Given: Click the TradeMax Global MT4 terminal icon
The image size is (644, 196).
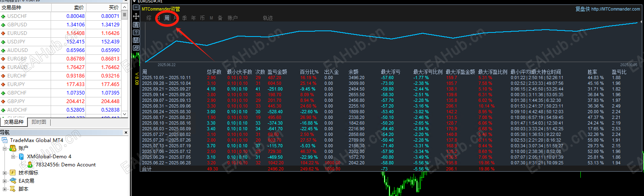Looking at the screenshot, I should tap(5, 140).
